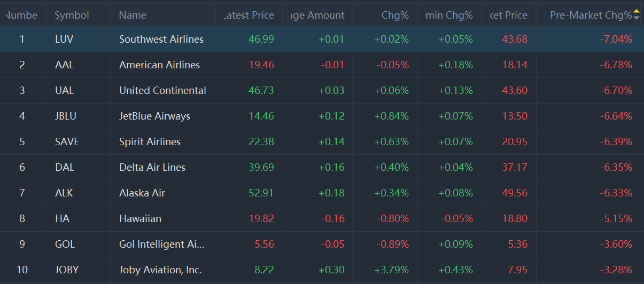The width and height of the screenshot is (644, 284).
Task: Click JOBY ticker symbol
Action: click(x=67, y=270)
